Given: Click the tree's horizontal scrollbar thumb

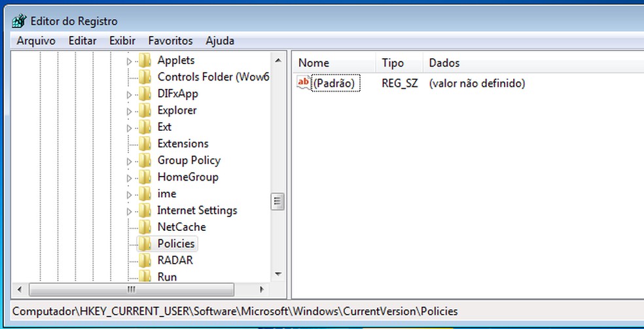Looking at the screenshot, I should click(x=131, y=288).
